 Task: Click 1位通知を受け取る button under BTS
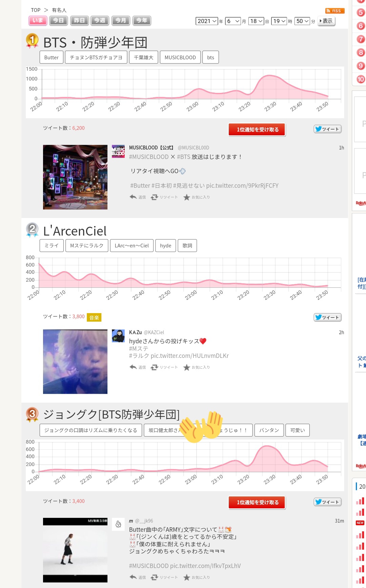click(257, 129)
